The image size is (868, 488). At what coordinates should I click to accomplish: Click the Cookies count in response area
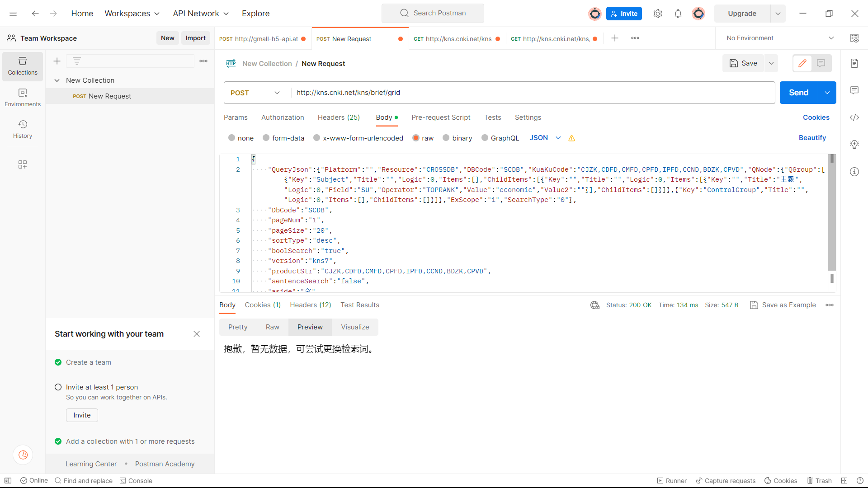263,305
